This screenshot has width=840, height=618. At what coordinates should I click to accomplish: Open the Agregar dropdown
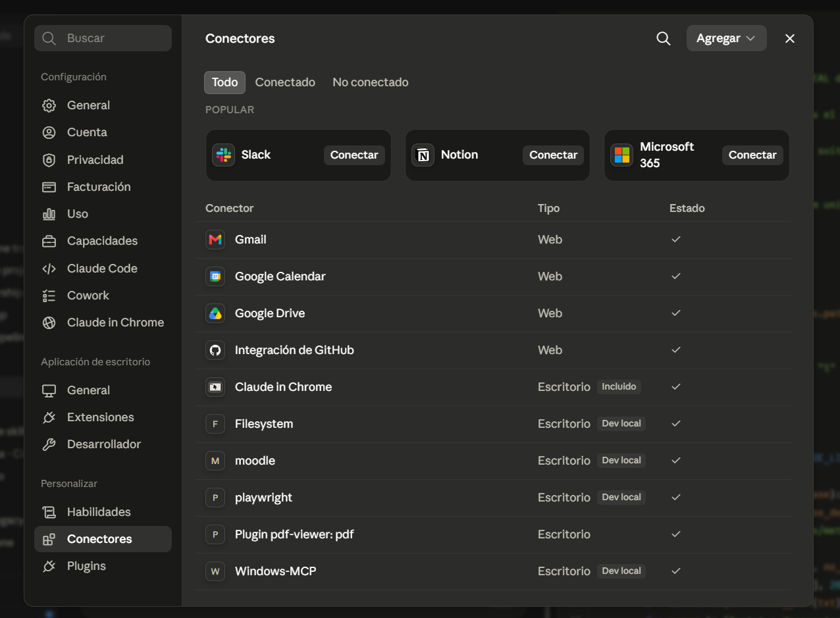726,38
